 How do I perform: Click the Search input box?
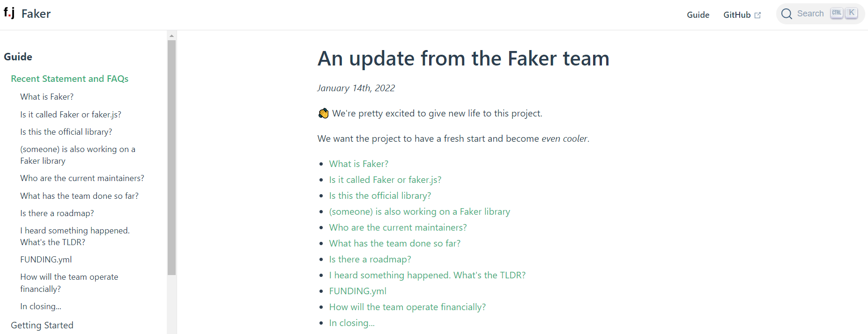click(810, 14)
